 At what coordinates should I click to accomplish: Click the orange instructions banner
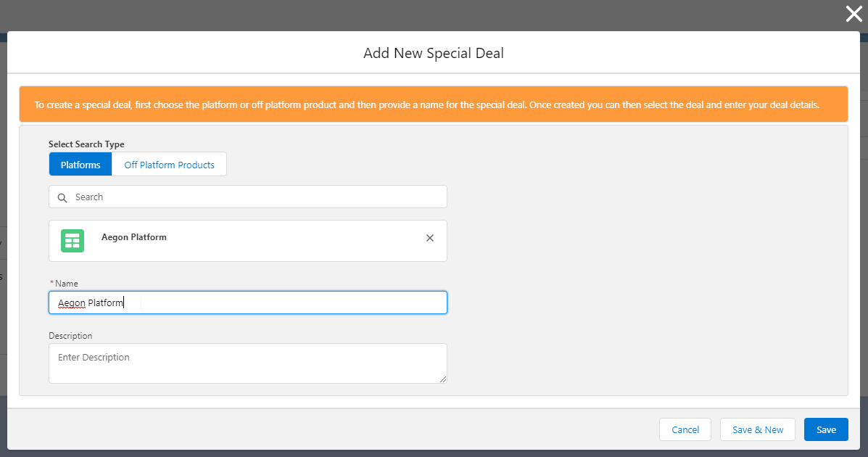point(433,105)
